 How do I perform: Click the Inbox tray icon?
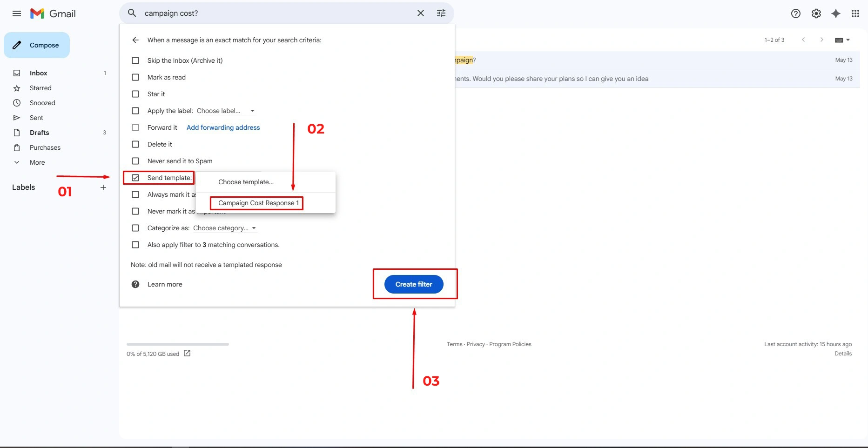click(x=17, y=73)
